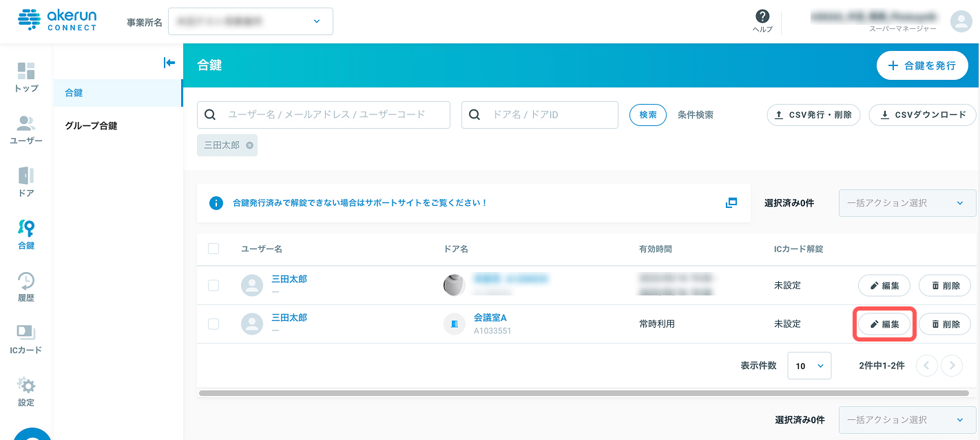Focus the ドア名 / ドアID search field
Screen dimensions: 980x440
pos(540,115)
